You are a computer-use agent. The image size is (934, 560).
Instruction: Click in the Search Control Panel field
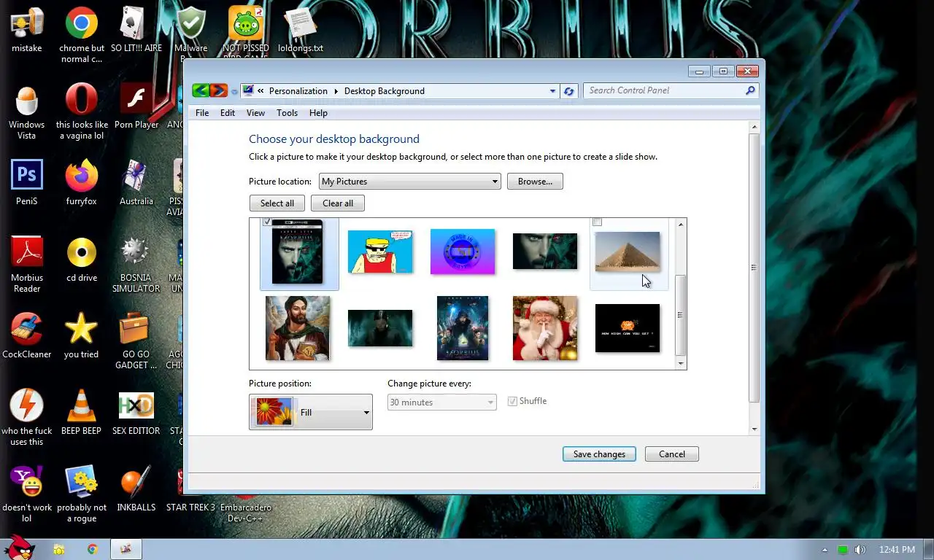(664, 90)
